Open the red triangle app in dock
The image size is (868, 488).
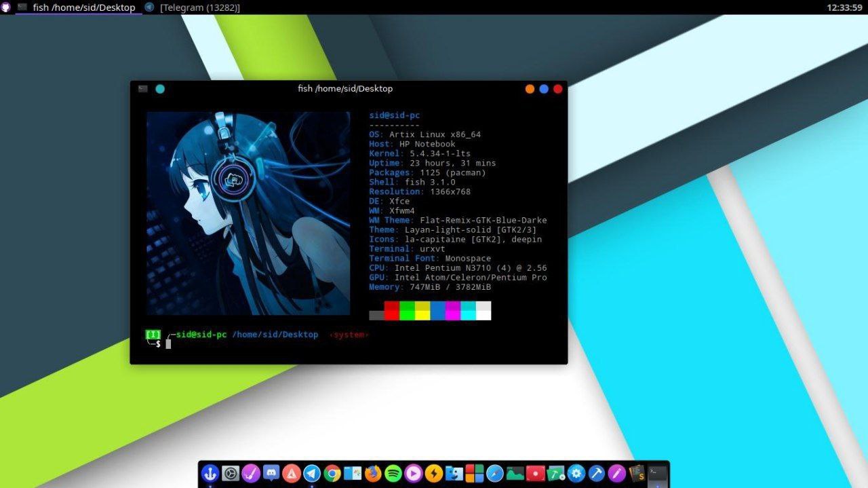[292, 473]
